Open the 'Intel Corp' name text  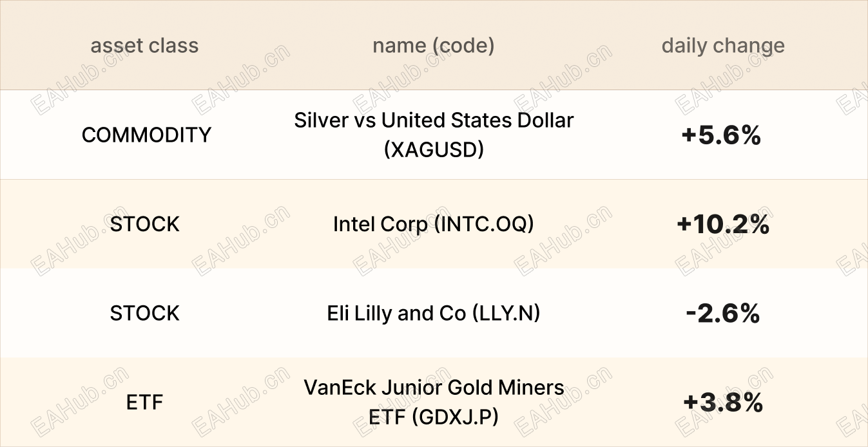[x=379, y=224]
